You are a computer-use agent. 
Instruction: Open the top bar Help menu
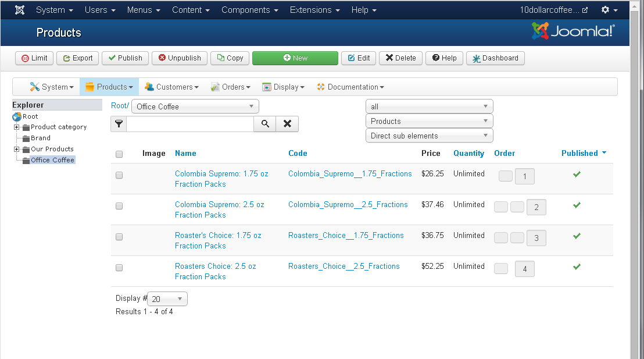coord(363,10)
